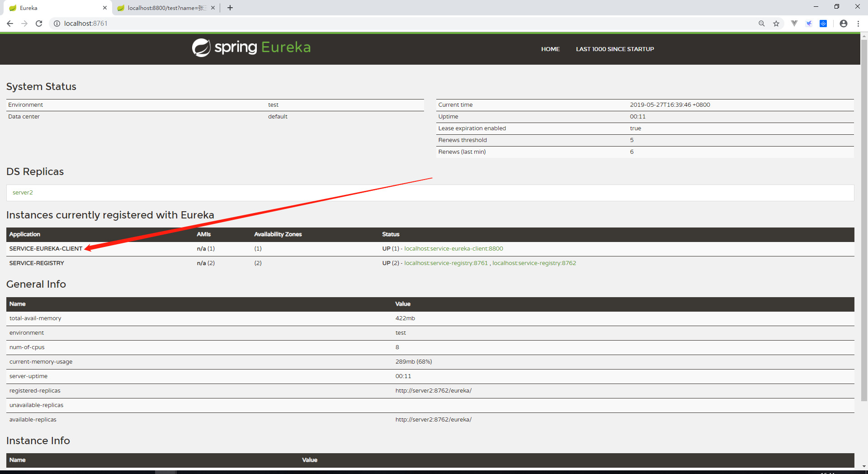This screenshot has height=474, width=868.
Task: Open the blue bird extension icon
Action: 809,24
